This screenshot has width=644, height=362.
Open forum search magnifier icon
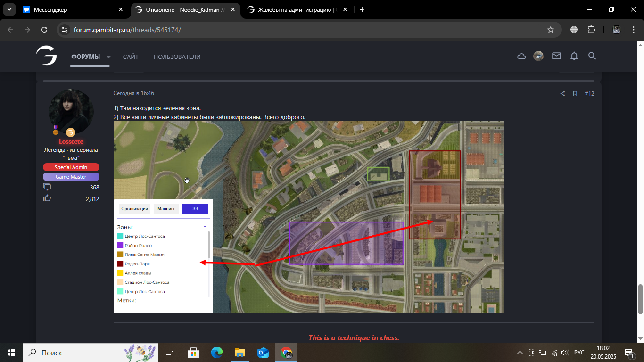[x=592, y=56]
